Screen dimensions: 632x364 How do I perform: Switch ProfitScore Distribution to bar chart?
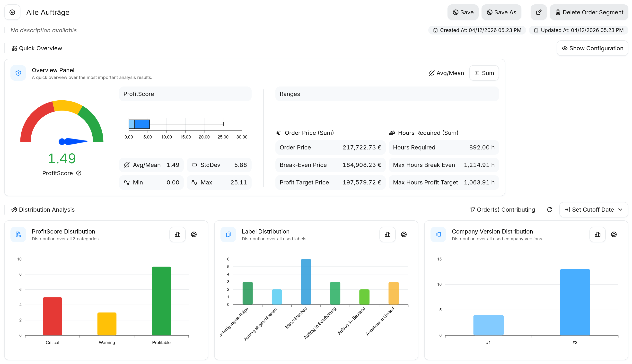(178, 234)
